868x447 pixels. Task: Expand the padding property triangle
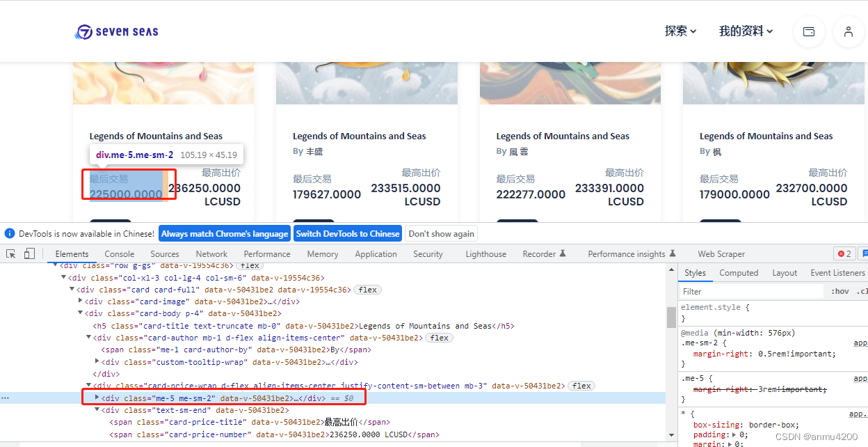click(734, 434)
